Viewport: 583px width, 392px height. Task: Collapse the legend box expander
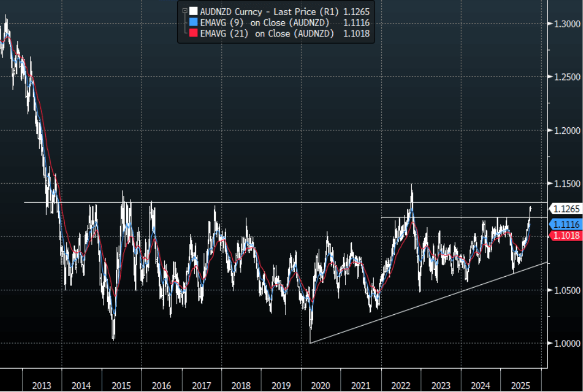[x=184, y=11]
